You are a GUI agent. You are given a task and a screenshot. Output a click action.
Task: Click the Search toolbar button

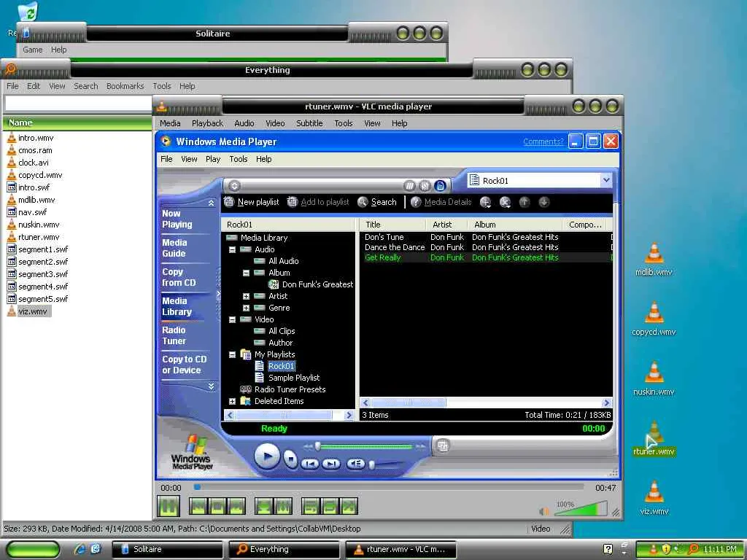377,202
